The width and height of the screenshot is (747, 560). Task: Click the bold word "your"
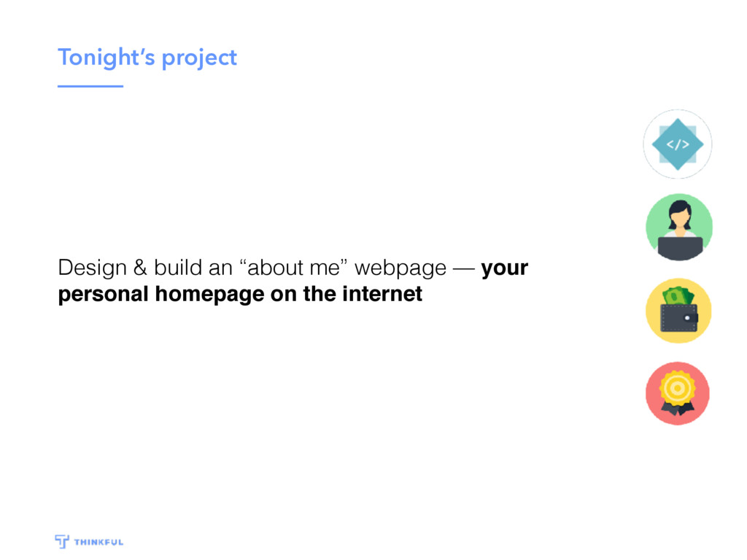click(505, 268)
